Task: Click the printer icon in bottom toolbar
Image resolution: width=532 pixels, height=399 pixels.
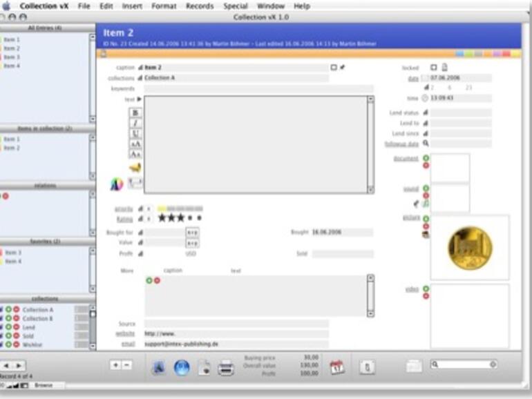Action: pos(226,368)
